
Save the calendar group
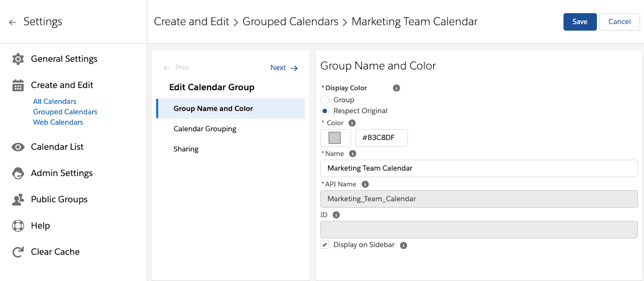coord(580,22)
